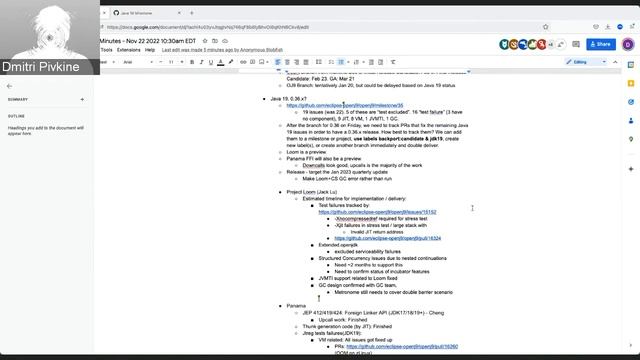Screen dimensions: 640x360
Task: Open the openj9 issues/16152 link
Action: (377, 212)
